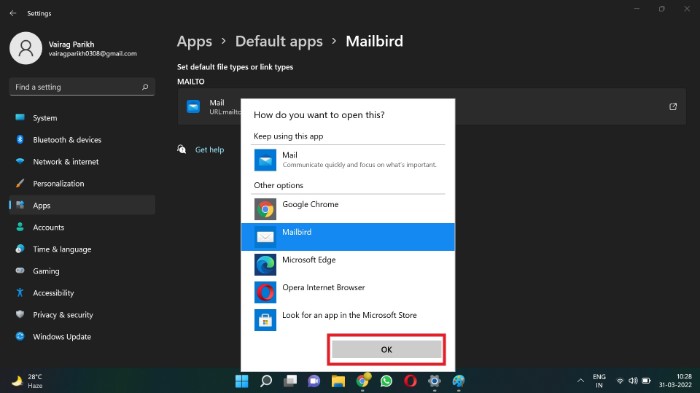This screenshot has height=393, width=700.
Task: Open Privacy & security settings
Action: pos(82,315)
